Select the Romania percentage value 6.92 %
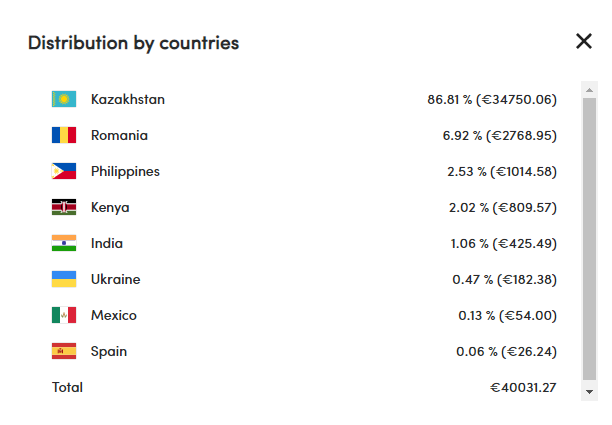Viewport: 612px width, 425px height. [x=463, y=135]
